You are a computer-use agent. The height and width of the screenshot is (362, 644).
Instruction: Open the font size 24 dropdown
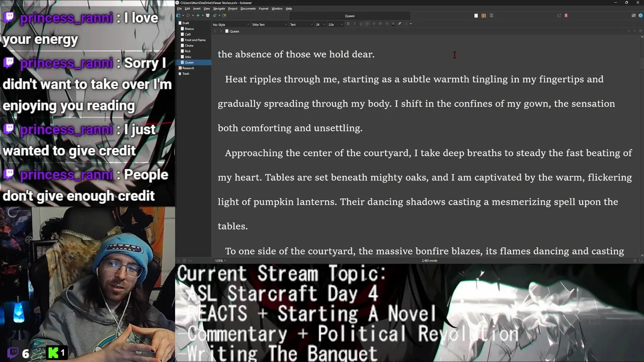321,25
